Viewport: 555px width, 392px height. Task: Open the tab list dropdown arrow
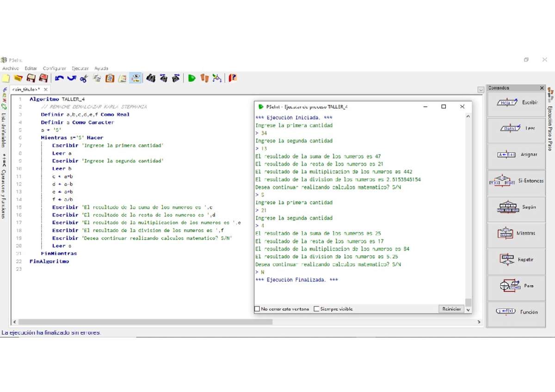click(x=481, y=90)
